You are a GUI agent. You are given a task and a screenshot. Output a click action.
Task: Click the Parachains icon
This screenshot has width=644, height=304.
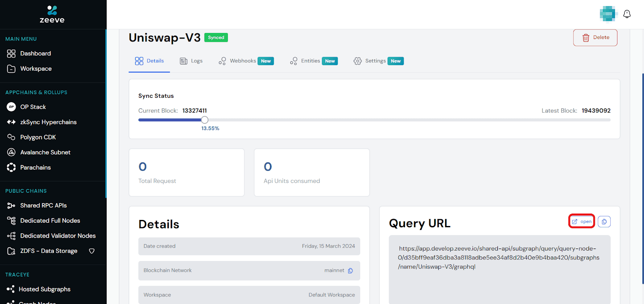point(11,167)
